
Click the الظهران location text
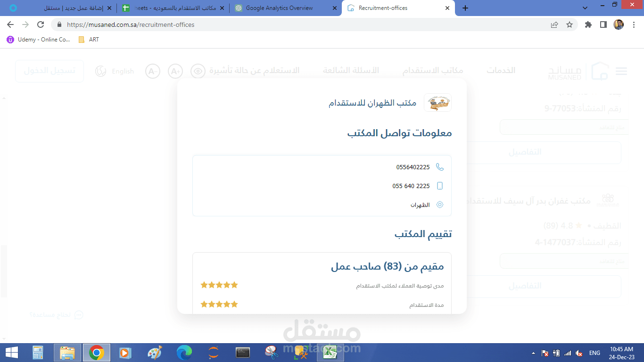[420, 205]
